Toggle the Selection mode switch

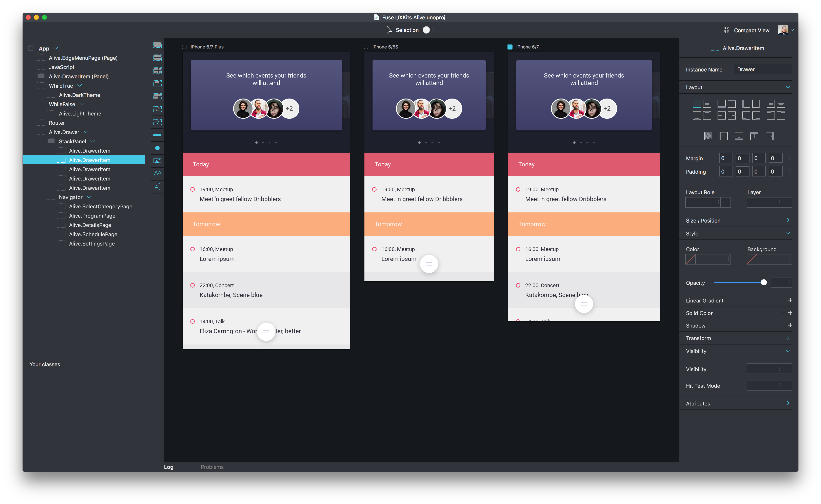tap(426, 30)
